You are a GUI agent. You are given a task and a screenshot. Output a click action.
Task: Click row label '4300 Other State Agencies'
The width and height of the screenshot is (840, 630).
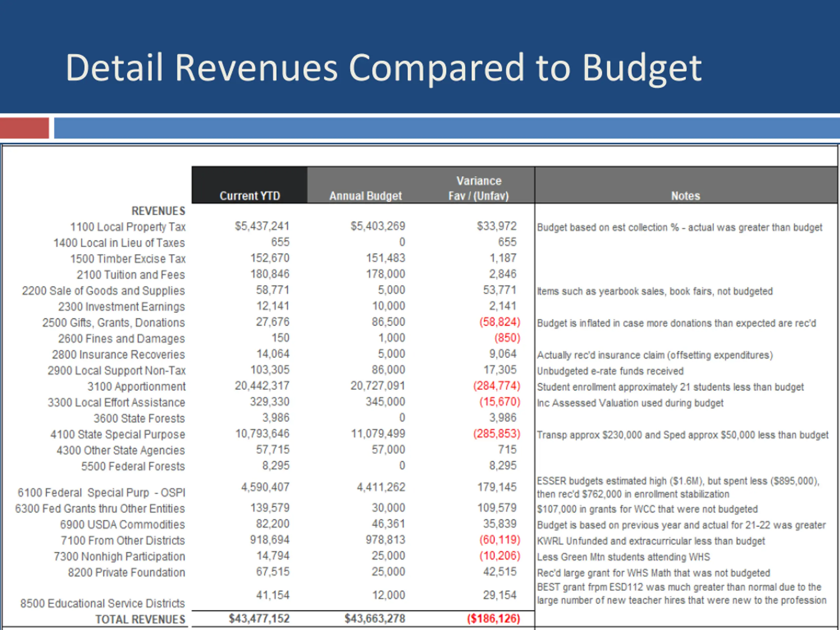tap(121, 451)
